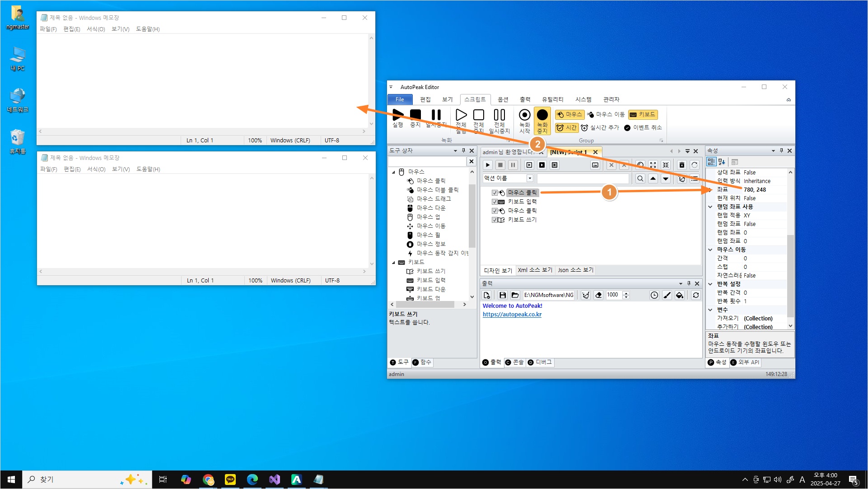
Task: Switch to the 콘솔 tab
Action: [x=514, y=362]
